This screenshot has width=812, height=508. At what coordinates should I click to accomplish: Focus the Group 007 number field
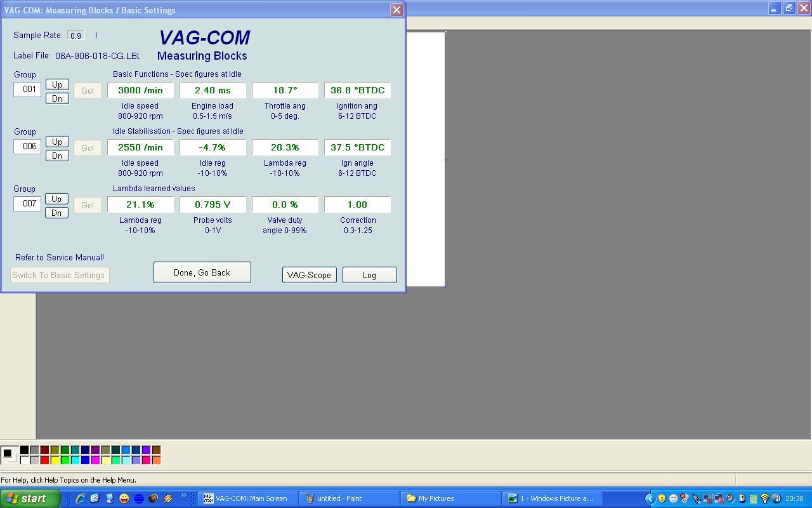click(x=27, y=204)
